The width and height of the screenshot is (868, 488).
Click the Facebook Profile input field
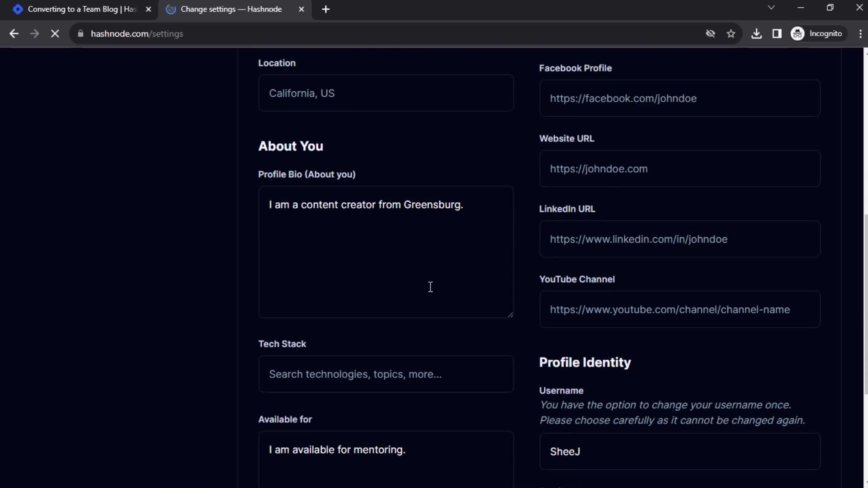(679, 98)
